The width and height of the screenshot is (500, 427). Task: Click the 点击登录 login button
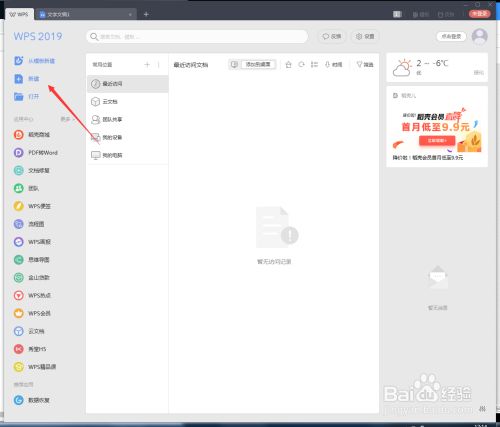point(451,36)
